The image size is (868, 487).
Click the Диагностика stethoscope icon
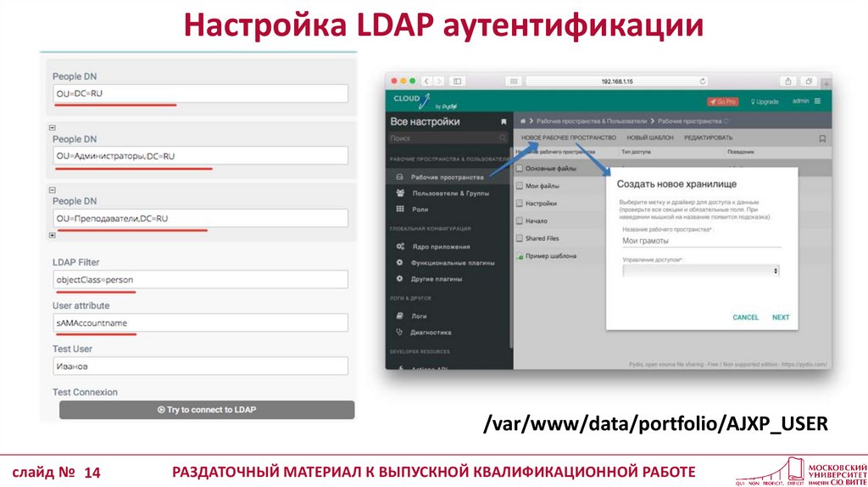(399, 332)
